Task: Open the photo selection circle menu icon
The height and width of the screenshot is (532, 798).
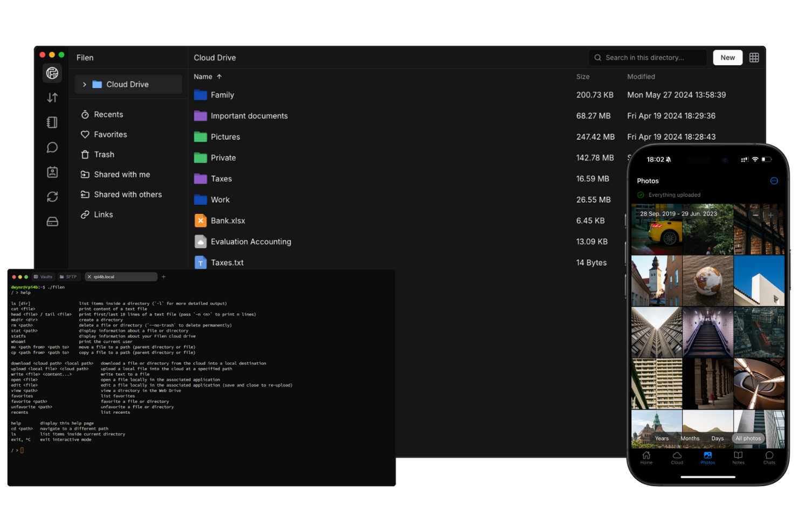Action: pyautogui.click(x=775, y=181)
